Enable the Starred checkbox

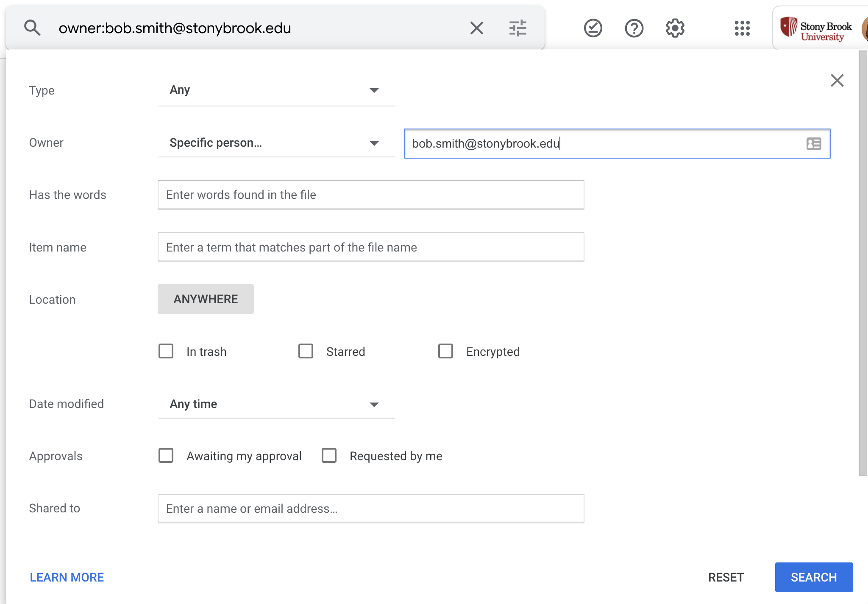[306, 351]
